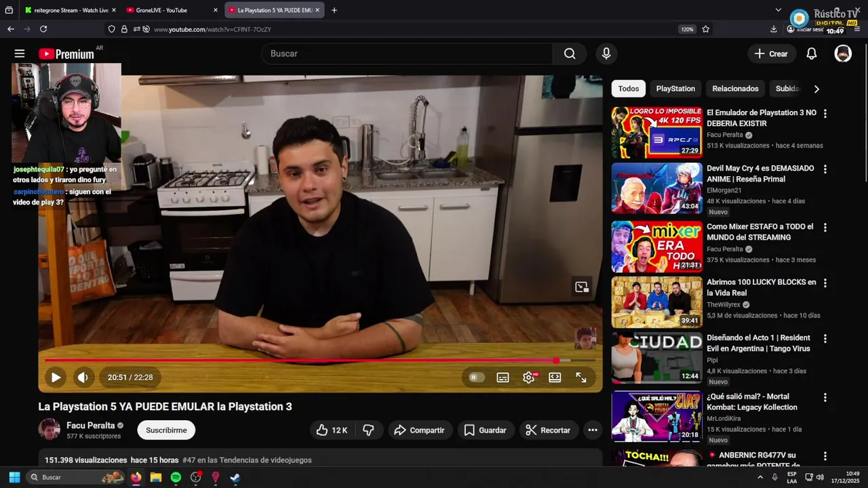868x488 pixels.
Task: Open YouTube notifications bell
Action: coord(812,54)
